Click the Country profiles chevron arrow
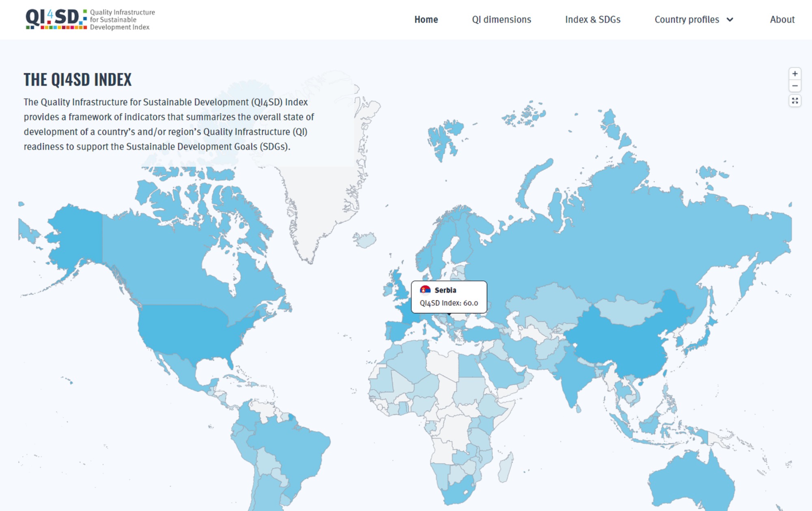This screenshot has width=812, height=511. [730, 19]
